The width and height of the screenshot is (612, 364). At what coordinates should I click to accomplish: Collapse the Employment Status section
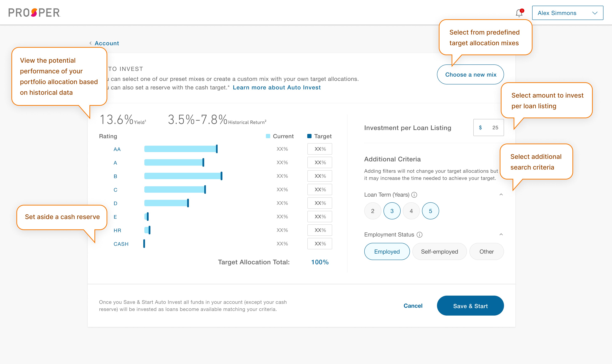(x=501, y=235)
